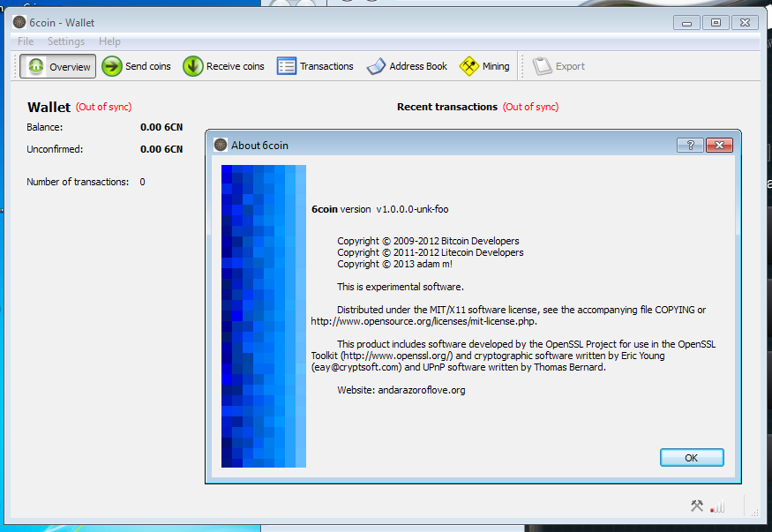The image size is (772, 532).
Task: Click the network connection signal icon
Action: point(717,506)
